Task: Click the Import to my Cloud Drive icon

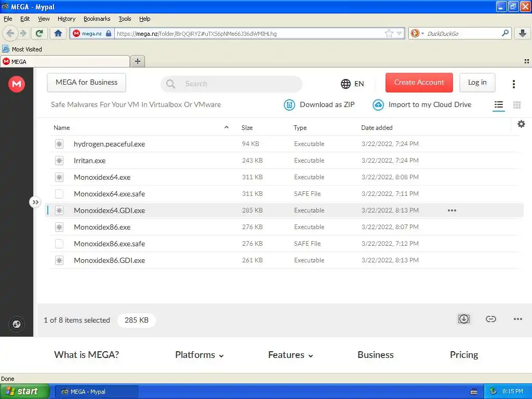Action: 378,105
